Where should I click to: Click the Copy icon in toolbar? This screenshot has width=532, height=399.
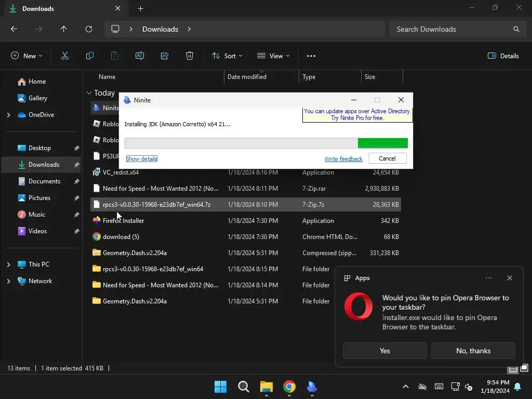pyautogui.click(x=89, y=56)
